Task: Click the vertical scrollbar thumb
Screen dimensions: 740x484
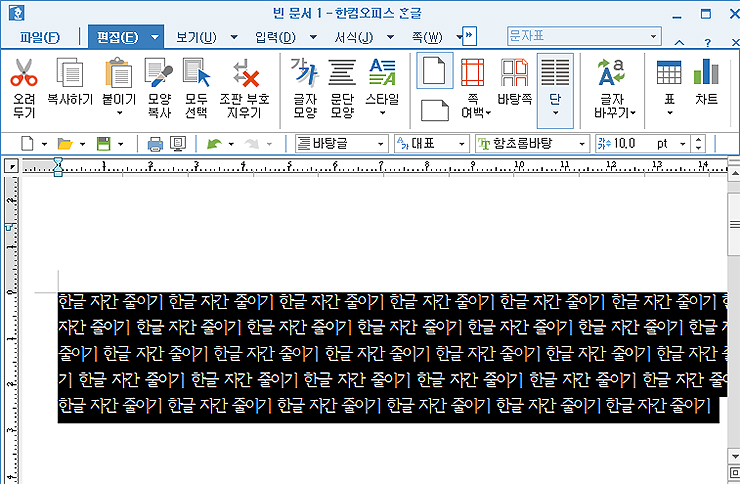Action: pyautogui.click(x=734, y=224)
